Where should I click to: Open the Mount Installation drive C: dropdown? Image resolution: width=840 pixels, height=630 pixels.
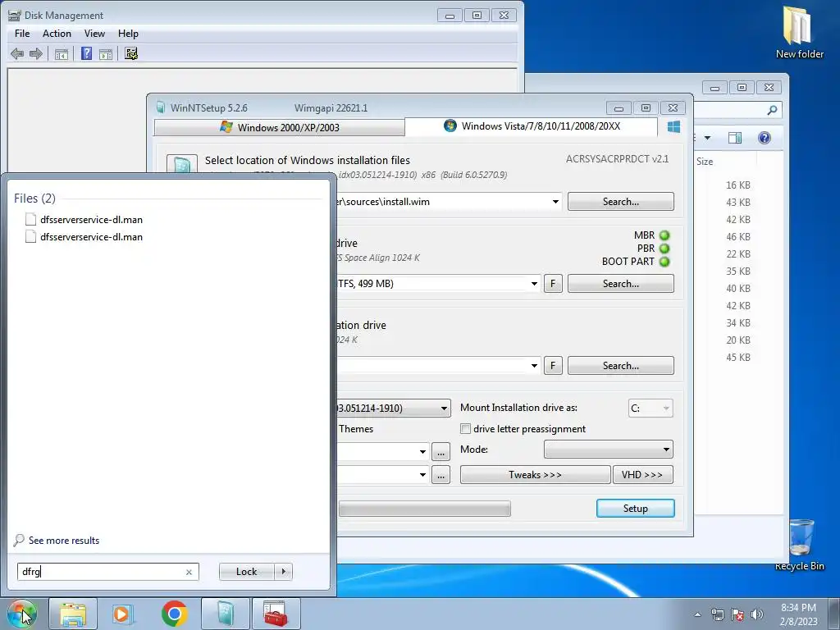(x=651, y=409)
